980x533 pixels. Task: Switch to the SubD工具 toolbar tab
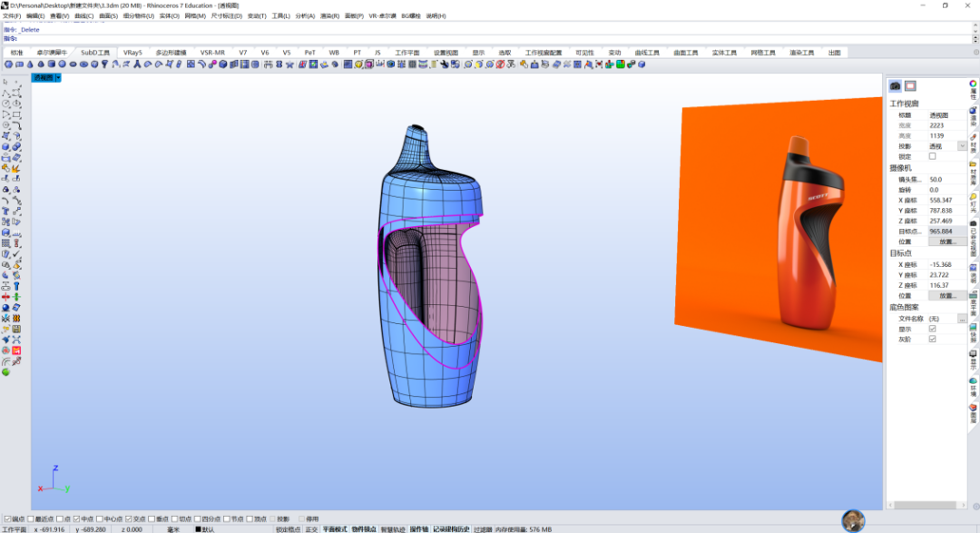pos(95,53)
